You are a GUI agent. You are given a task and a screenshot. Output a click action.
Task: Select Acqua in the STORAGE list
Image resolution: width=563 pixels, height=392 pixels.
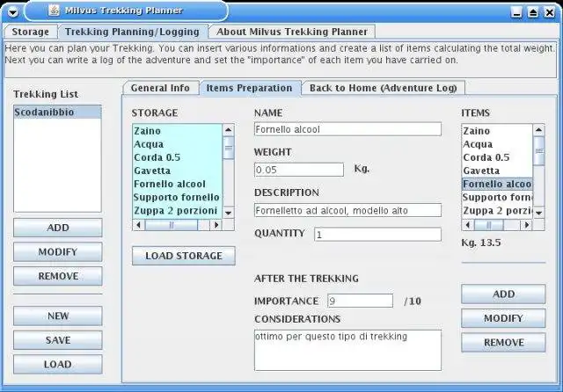point(178,144)
